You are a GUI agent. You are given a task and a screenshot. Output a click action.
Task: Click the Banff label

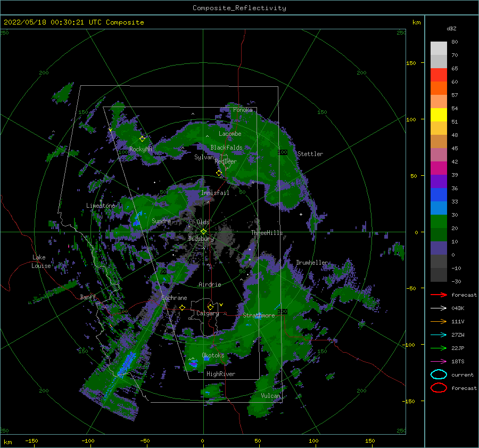tap(88, 297)
